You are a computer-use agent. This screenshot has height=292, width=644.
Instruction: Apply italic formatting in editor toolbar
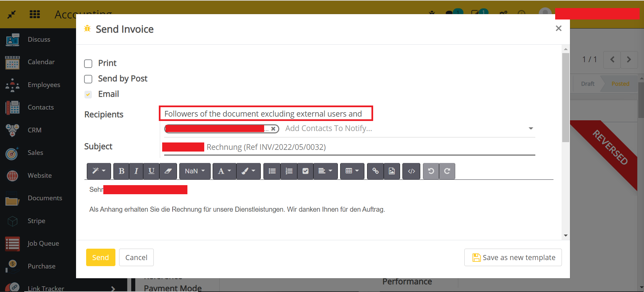[136, 171]
